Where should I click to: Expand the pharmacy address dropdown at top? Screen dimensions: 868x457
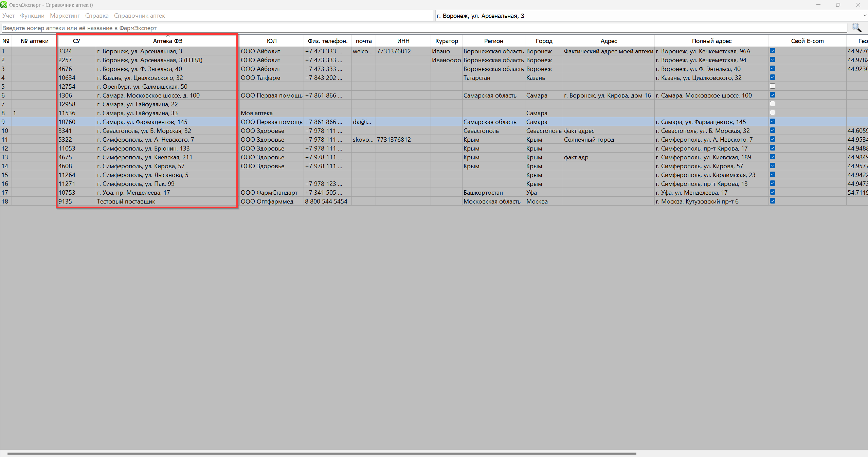pyautogui.click(x=864, y=16)
